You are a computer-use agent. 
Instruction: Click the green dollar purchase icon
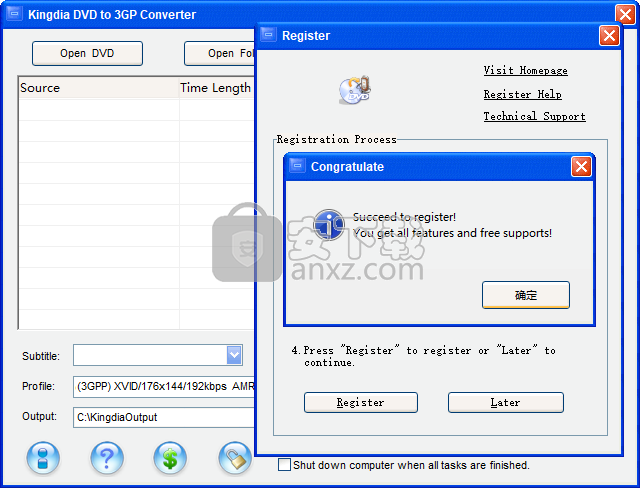pyautogui.click(x=170, y=458)
